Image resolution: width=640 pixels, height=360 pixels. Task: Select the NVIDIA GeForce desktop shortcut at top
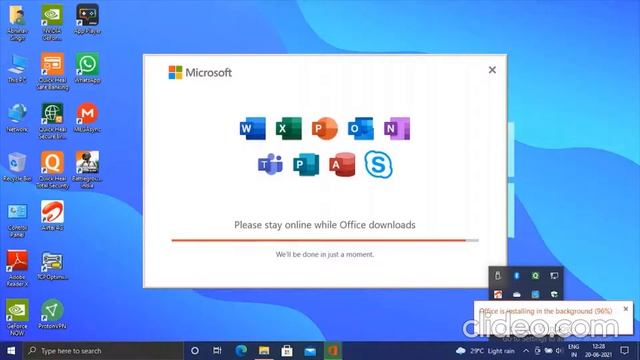52,22
